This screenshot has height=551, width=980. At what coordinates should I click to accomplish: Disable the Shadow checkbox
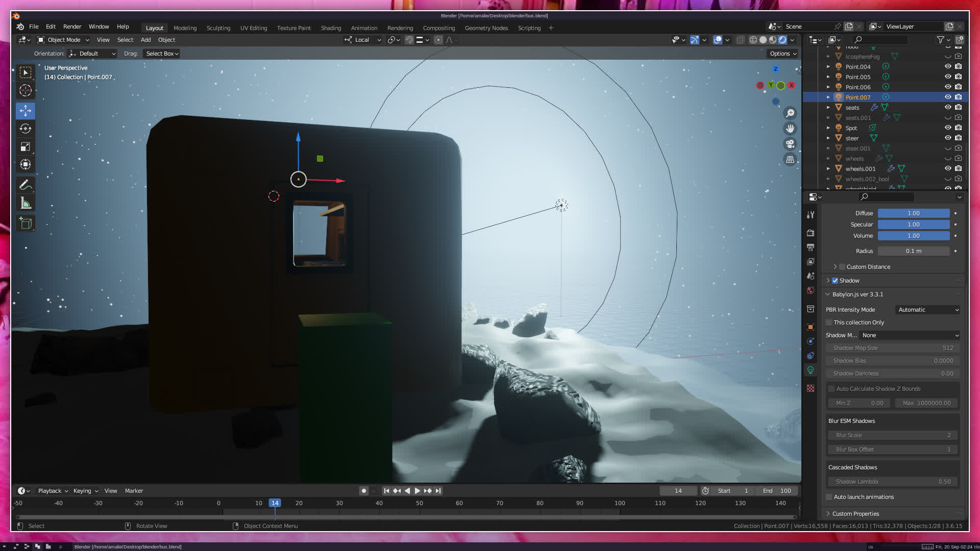point(835,281)
